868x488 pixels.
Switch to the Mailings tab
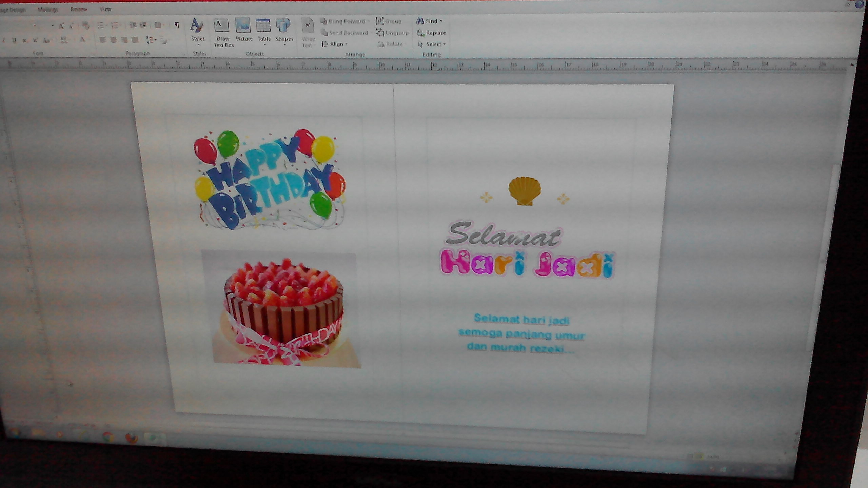coord(48,9)
